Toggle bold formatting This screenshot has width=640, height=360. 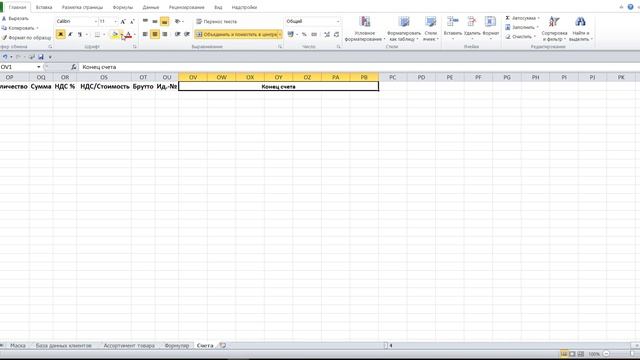(x=60, y=34)
